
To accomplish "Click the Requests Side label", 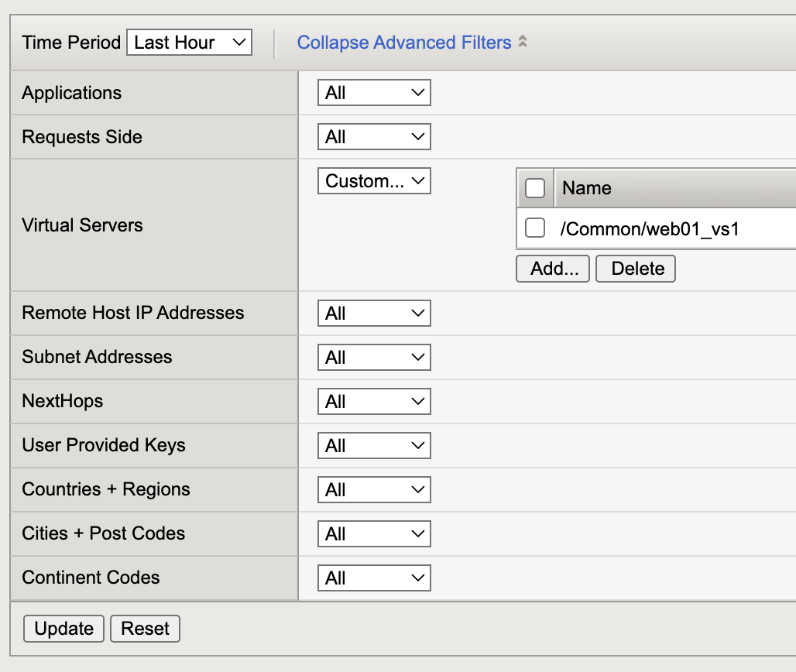I will pyautogui.click(x=82, y=137).
